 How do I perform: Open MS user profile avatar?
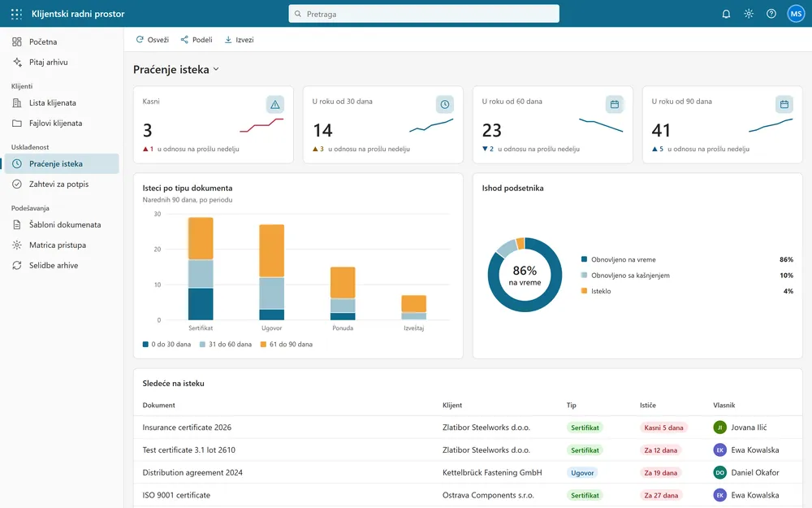pyautogui.click(x=796, y=14)
